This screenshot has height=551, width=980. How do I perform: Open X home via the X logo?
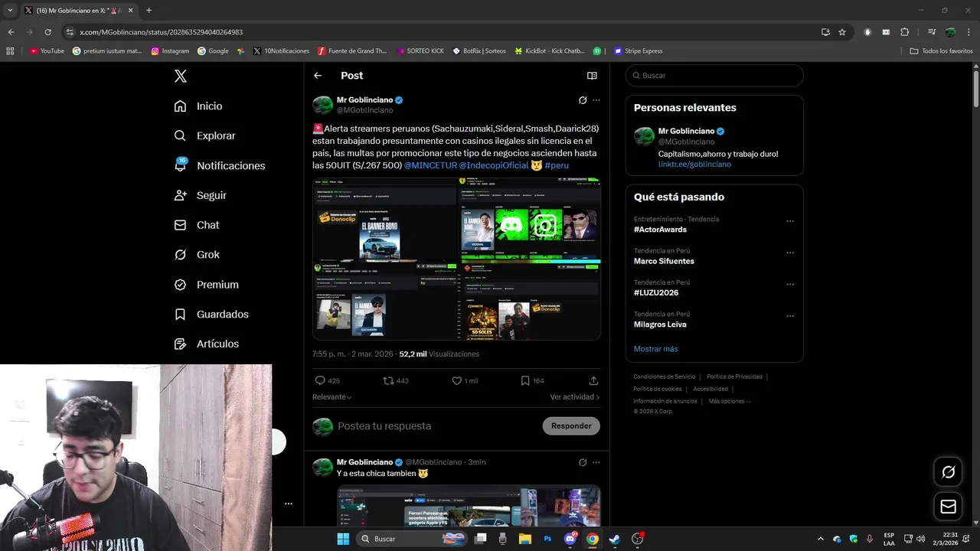181,76
